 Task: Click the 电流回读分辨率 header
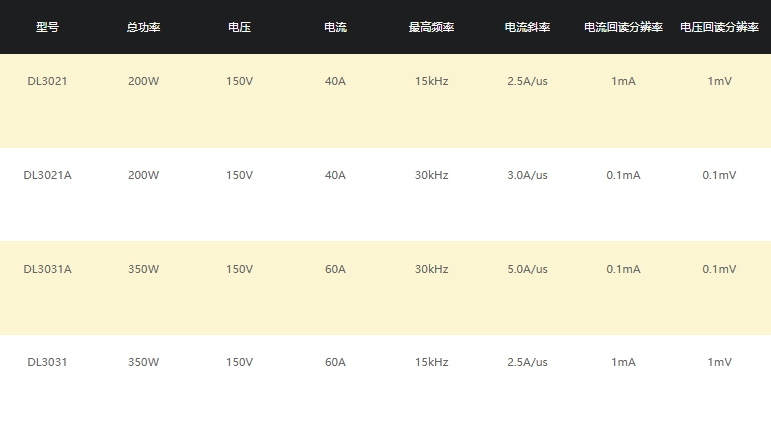[x=623, y=27]
